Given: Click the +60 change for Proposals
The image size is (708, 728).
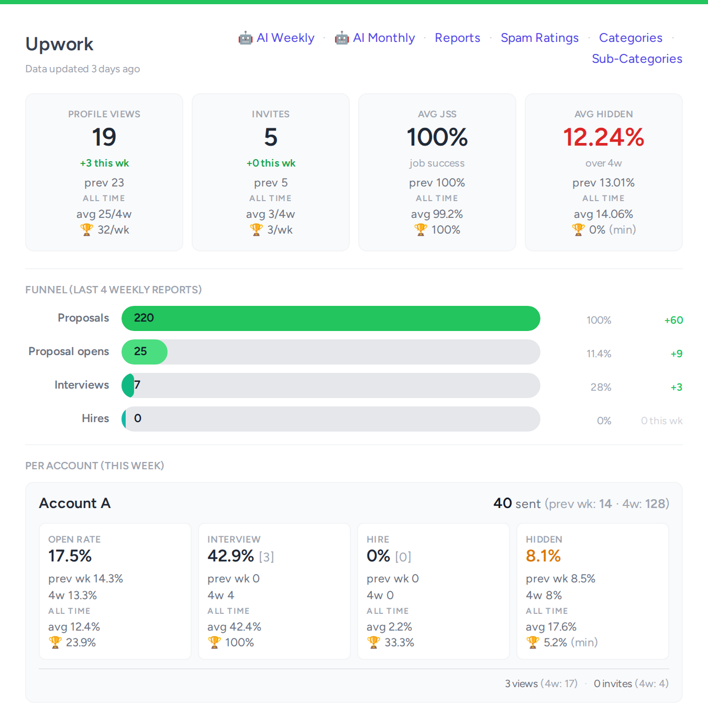Looking at the screenshot, I should click(673, 320).
